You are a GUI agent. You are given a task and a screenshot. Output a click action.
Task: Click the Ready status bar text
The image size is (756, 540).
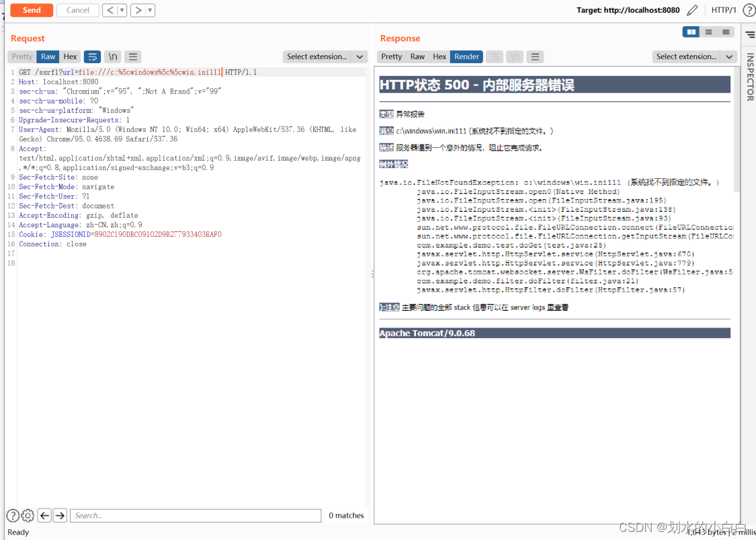coord(18,533)
